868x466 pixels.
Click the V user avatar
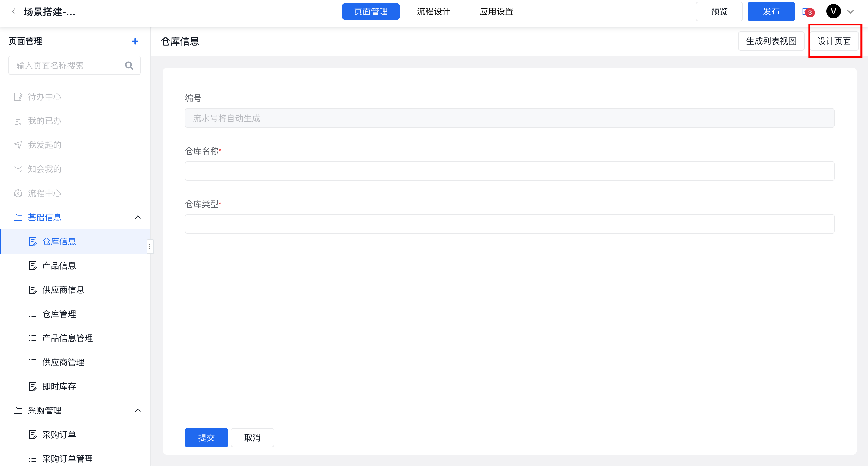click(833, 11)
